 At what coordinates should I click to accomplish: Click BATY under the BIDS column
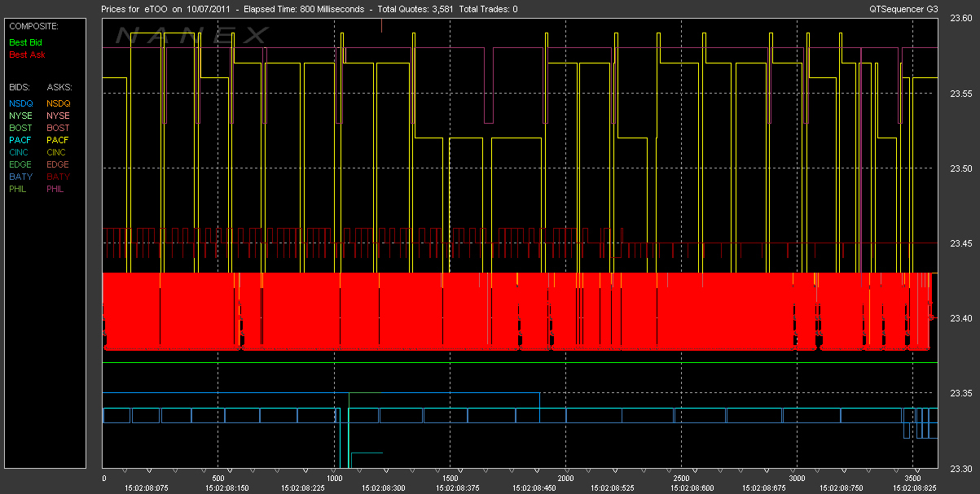20,177
